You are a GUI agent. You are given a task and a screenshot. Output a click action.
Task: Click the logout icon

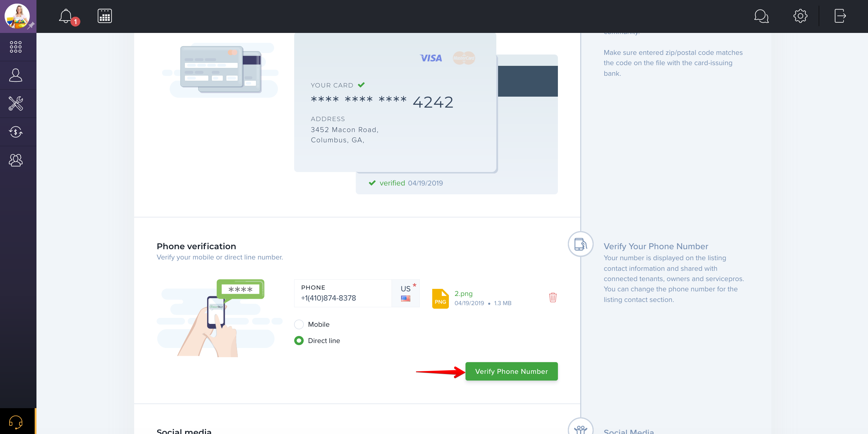coord(840,16)
